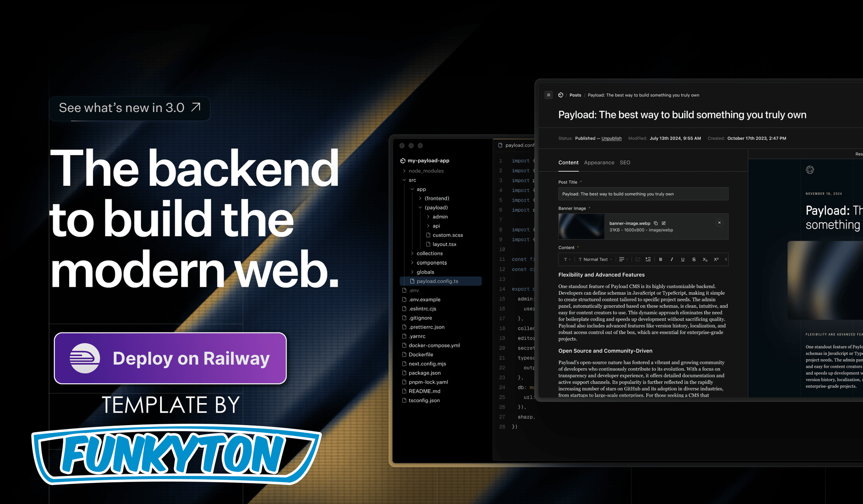Expand the src folder in file tree
Screen dimensions: 863x504
click(406, 179)
